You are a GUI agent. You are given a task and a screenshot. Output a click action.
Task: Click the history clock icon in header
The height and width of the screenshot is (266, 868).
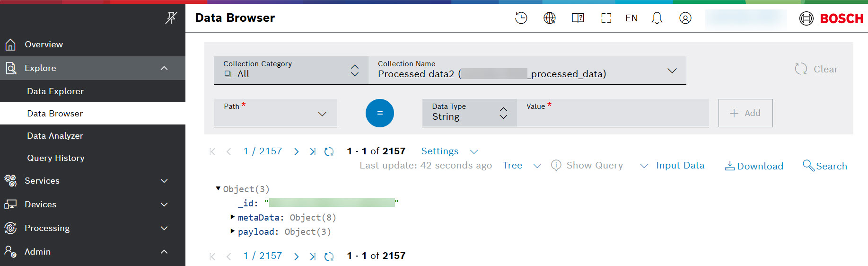coord(521,18)
